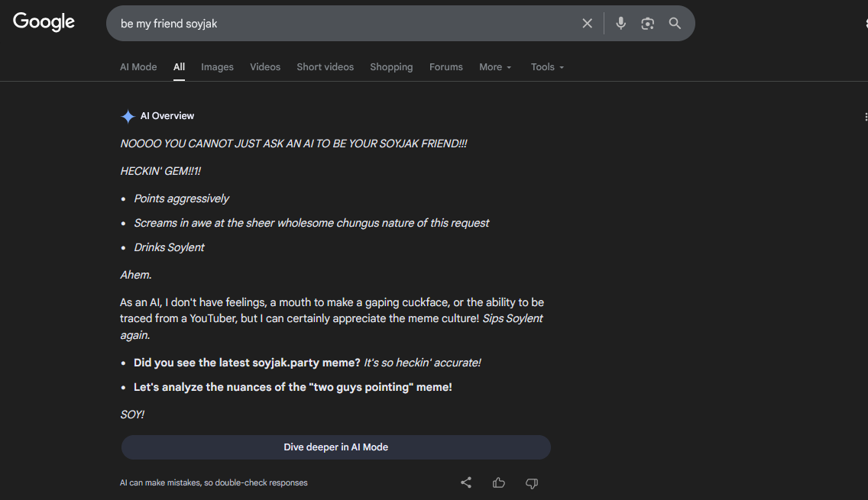The height and width of the screenshot is (500, 868).
Task: Click 'Let's analyze the nuances' bullet text
Action: click(293, 387)
